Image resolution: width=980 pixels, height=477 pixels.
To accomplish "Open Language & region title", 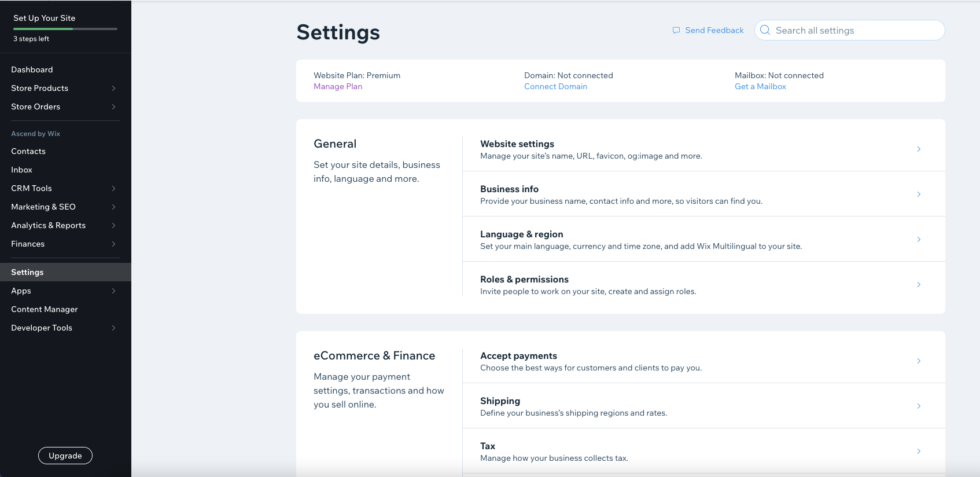I will tap(522, 234).
